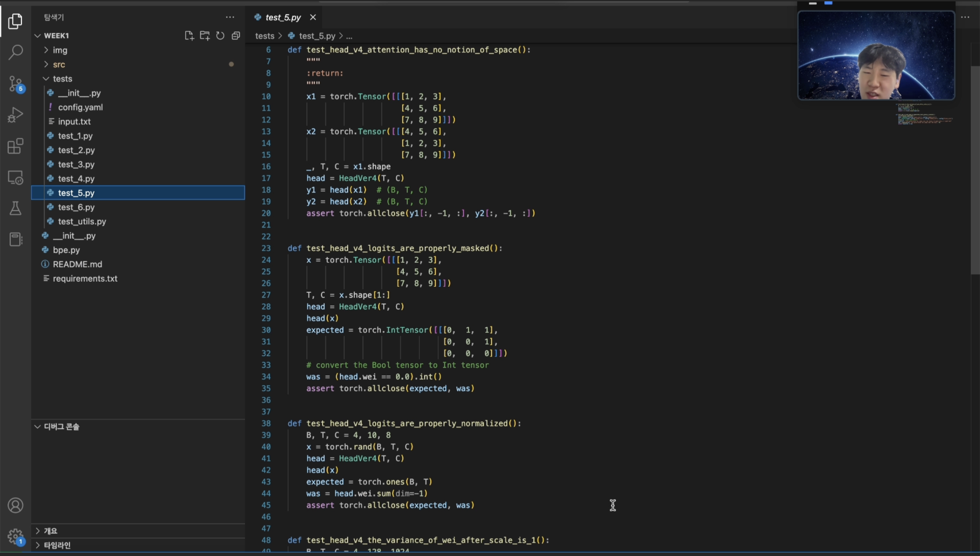Image resolution: width=980 pixels, height=556 pixels.
Task: Open Source Control view with 5 changes
Action: click(15, 84)
